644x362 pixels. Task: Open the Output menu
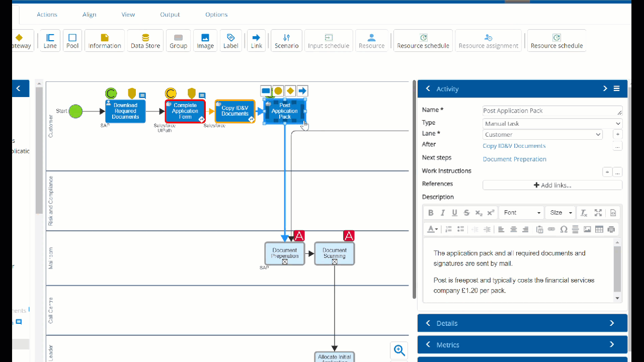[x=170, y=15]
